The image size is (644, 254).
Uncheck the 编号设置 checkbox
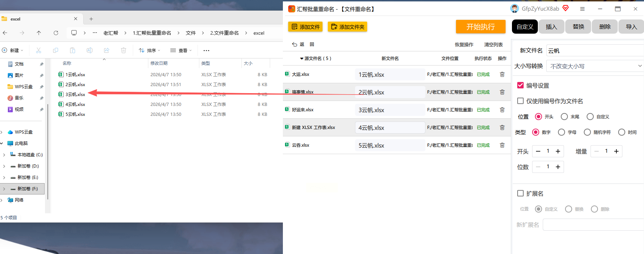click(520, 85)
